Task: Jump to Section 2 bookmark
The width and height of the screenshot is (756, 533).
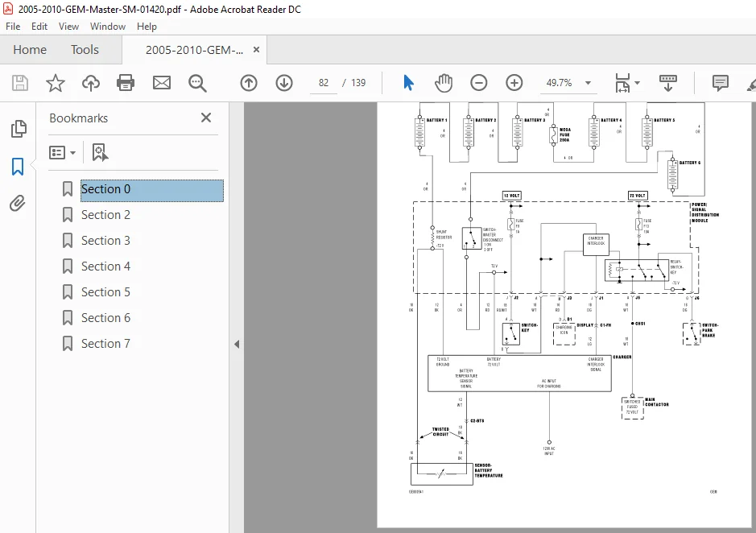Action: 105,215
